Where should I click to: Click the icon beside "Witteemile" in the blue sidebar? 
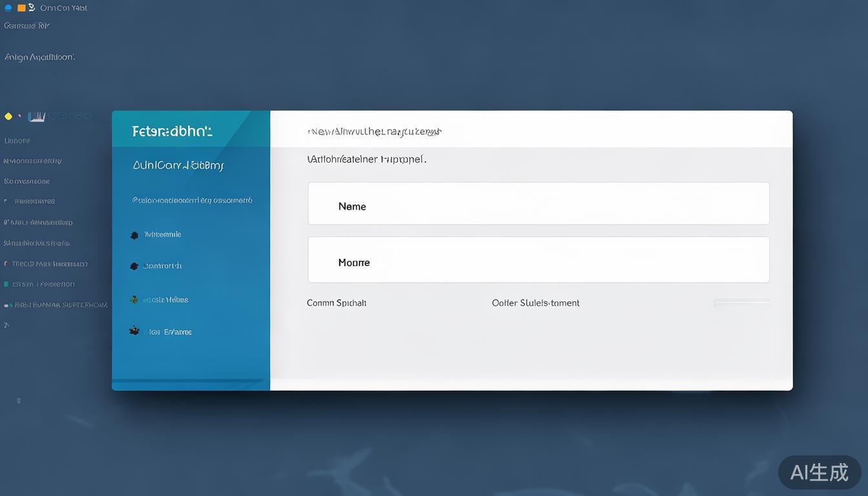click(134, 235)
